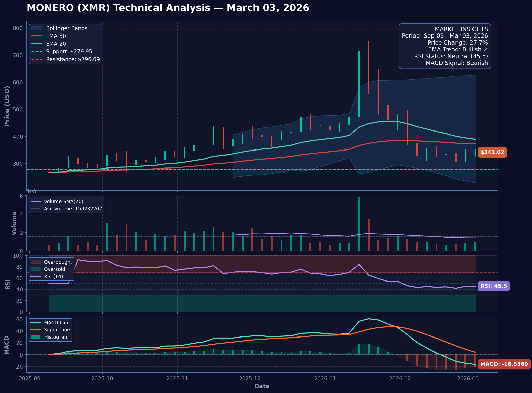Click the Volume SMA(20) legend entry
The height and width of the screenshot is (393, 532).
(x=63, y=202)
